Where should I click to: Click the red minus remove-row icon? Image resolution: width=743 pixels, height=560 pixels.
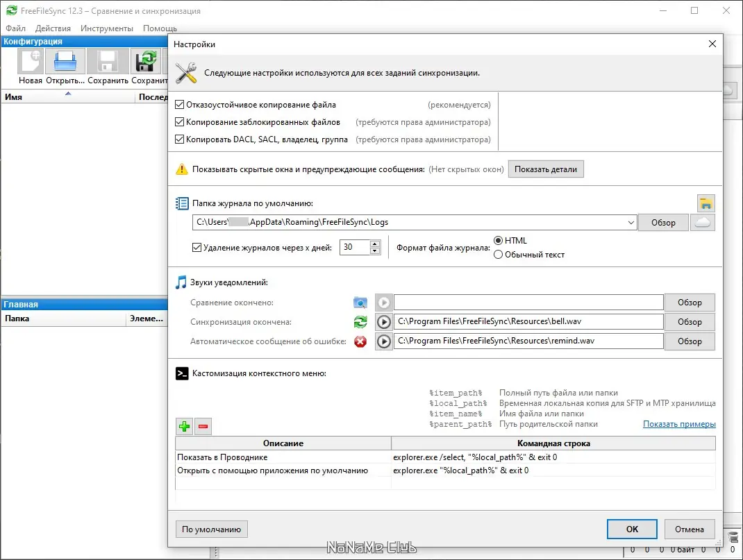203,427
